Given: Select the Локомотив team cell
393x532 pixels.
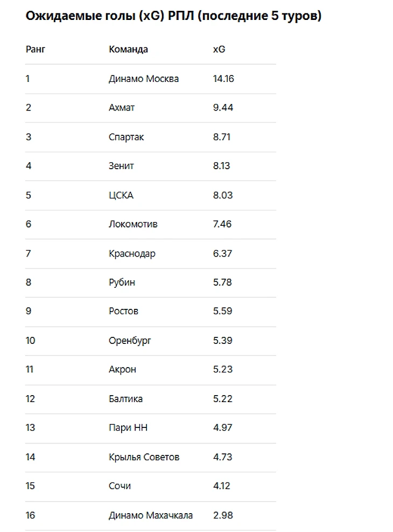Looking at the screenshot, I should click(133, 224).
